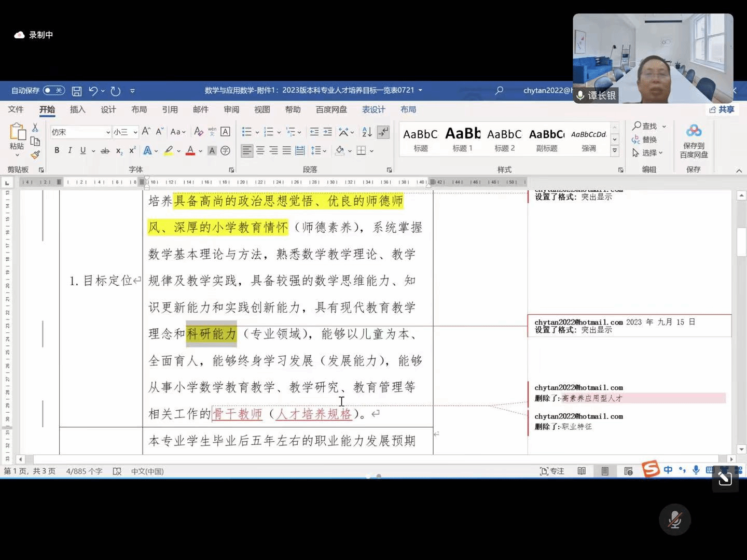Click the strikethrough text icon

(105, 151)
